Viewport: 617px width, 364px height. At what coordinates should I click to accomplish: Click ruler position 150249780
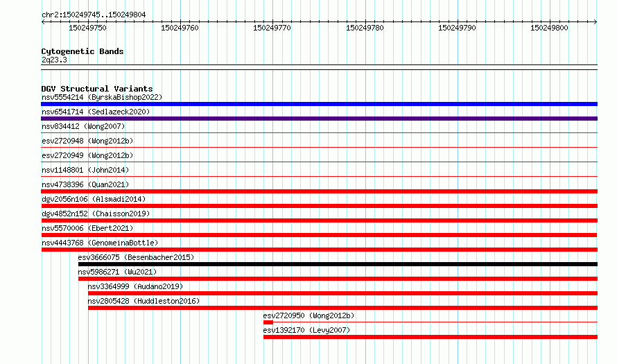click(365, 28)
